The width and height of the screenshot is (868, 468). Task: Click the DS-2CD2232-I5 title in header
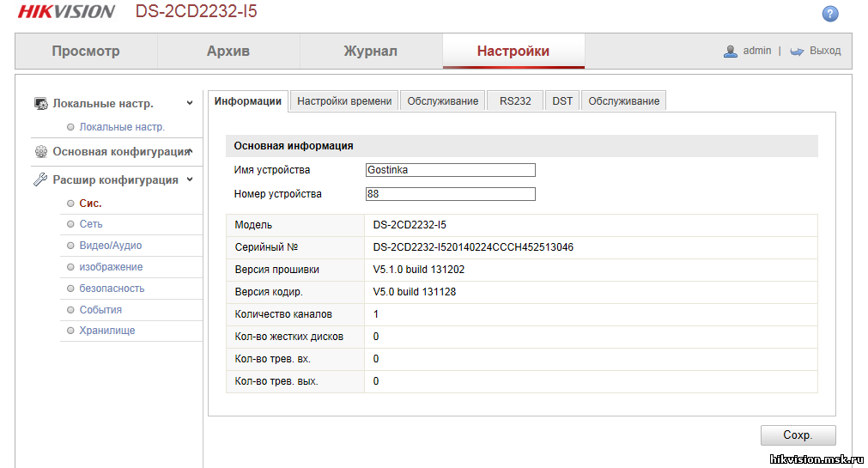(x=197, y=12)
